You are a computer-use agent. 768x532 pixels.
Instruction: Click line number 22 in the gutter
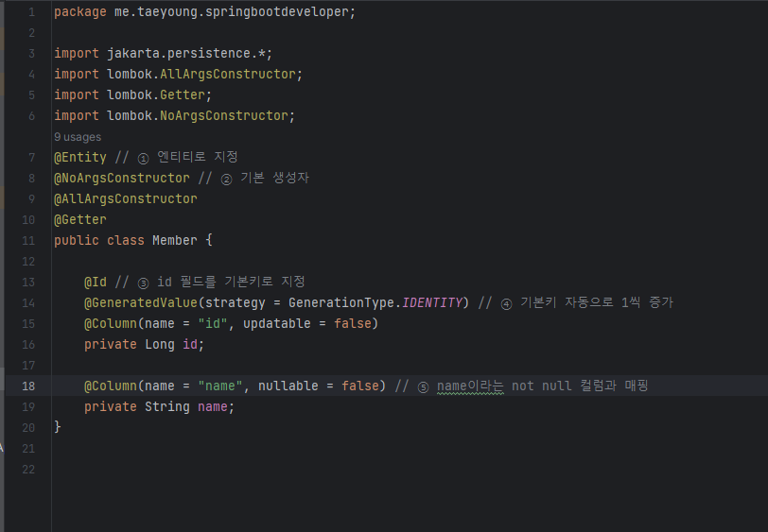pyautogui.click(x=28, y=470)
